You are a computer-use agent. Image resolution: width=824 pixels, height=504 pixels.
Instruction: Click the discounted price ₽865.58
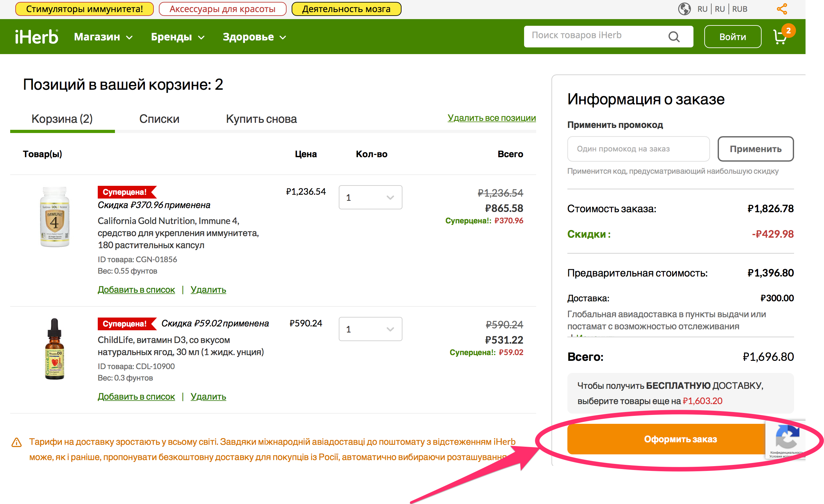pyautogui.click(x=504, y=208)
